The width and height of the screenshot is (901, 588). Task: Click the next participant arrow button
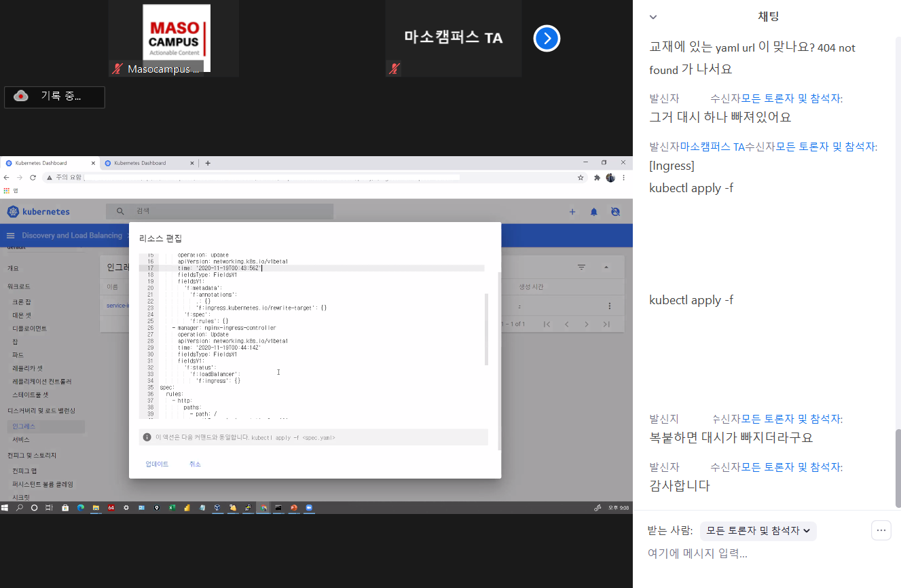[547, 39]
